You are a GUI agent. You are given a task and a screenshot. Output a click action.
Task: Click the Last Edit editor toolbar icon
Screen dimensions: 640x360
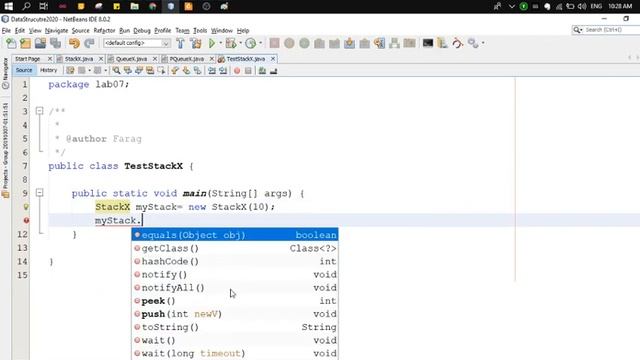coord(70,71)
